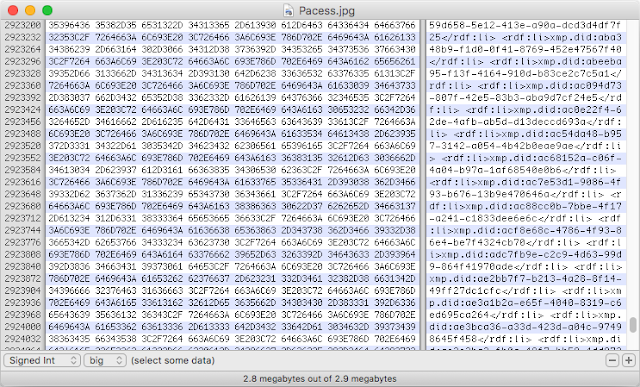Click line offset 2923488
Viewport: 640px width, 387px height.
coord(23,134)
